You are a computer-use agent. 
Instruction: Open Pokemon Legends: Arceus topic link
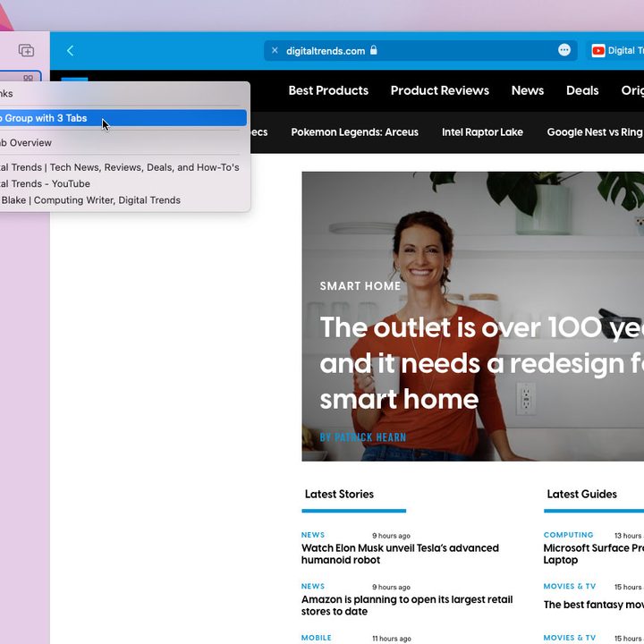(354, 131)
